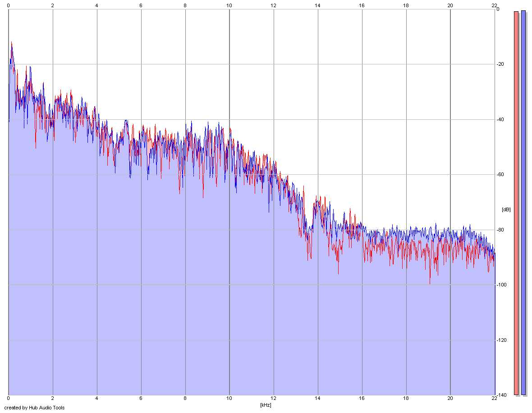This screenshot has width=532, height=413.
Task: Click the blue channel level meter bar
Action: pos(523,203)
